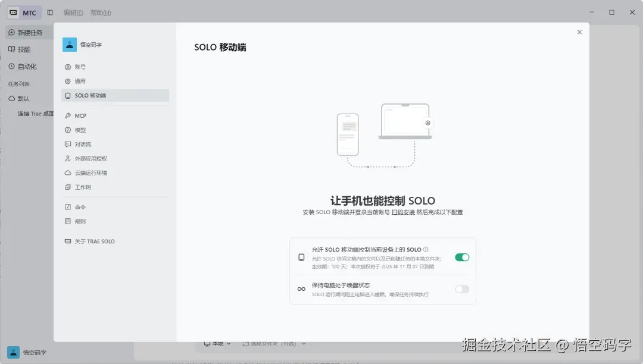
Task: Toggle the sidebar panel icon
Action: 50,12
